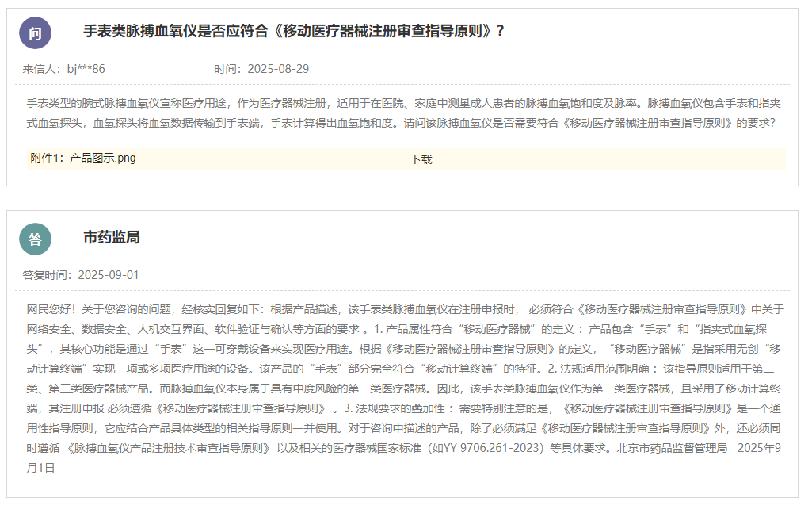
Task: Click the reply time 2025-09-01
Action: (109, 275)
